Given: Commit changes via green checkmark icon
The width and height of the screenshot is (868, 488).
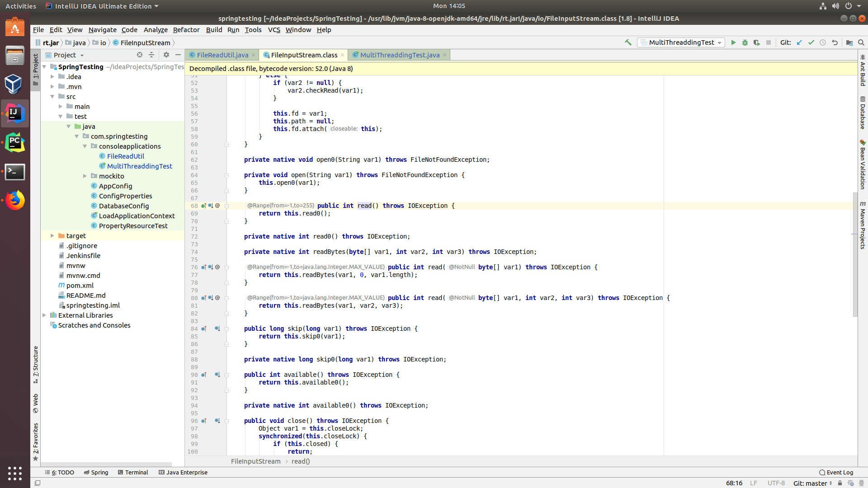Looking at the screenshot, I should tap(811, 42).
